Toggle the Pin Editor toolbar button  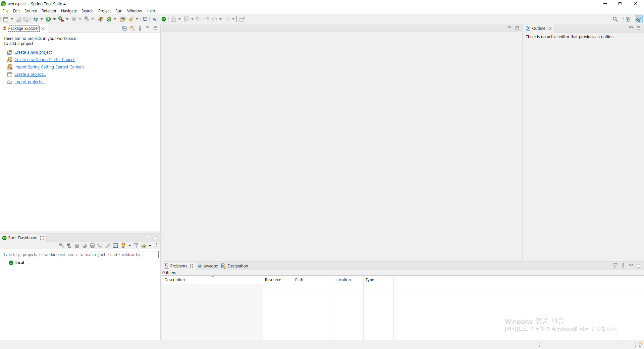tap(242, 19)
